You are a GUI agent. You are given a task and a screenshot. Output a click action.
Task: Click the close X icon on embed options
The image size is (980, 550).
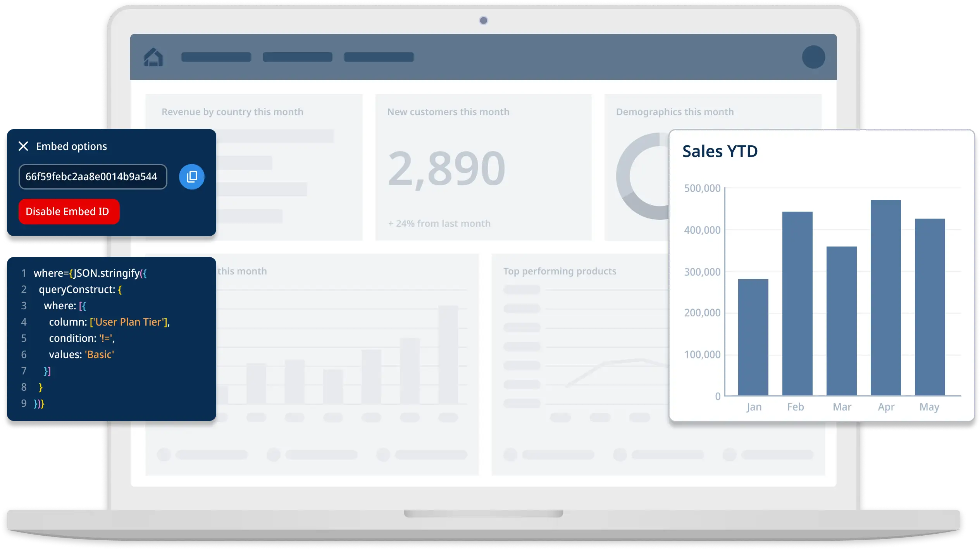pyautogui.click(x=23, y=145)
